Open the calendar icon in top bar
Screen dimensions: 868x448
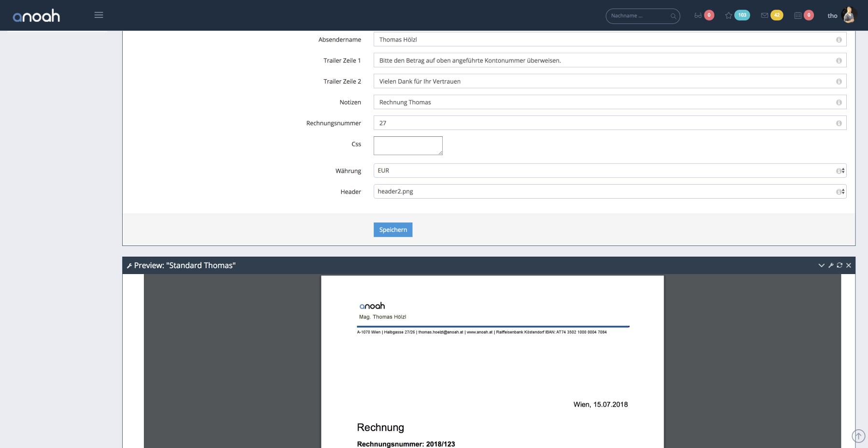coord(798,15)
